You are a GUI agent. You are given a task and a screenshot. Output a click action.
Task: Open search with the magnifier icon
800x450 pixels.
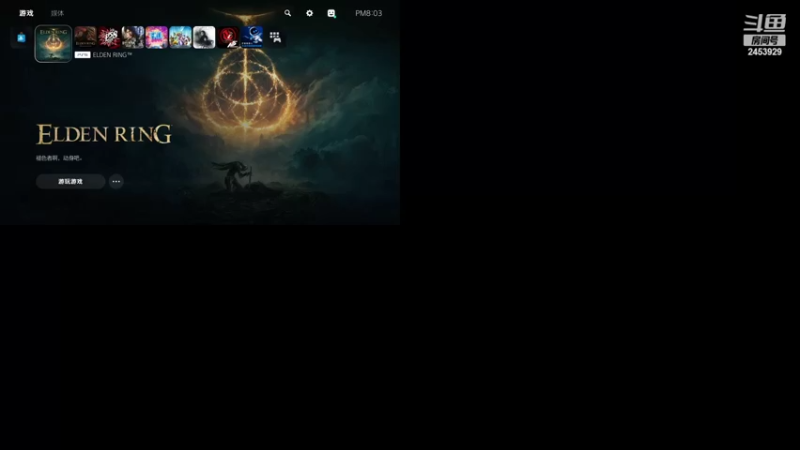click(x=288, y=13)
